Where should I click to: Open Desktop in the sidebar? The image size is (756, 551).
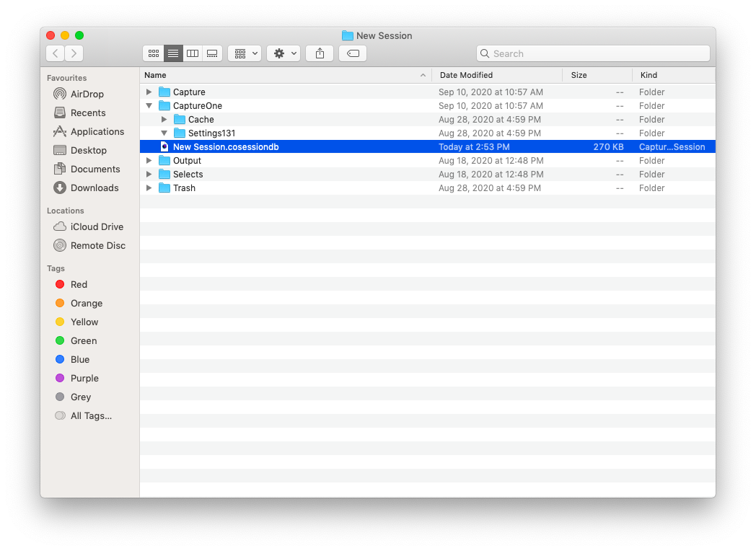[80, 151]
